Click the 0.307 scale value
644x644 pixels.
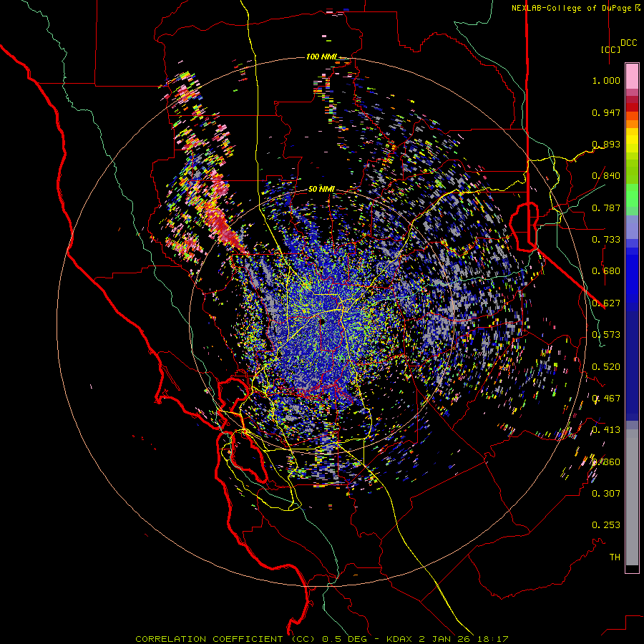coord(606,494)
